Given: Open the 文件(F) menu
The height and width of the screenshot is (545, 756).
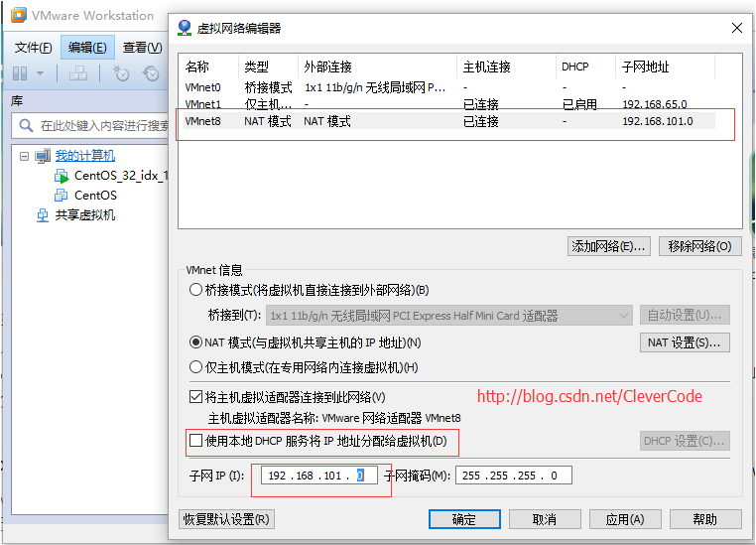Looking at the screenshot, I should click(33, 48).
